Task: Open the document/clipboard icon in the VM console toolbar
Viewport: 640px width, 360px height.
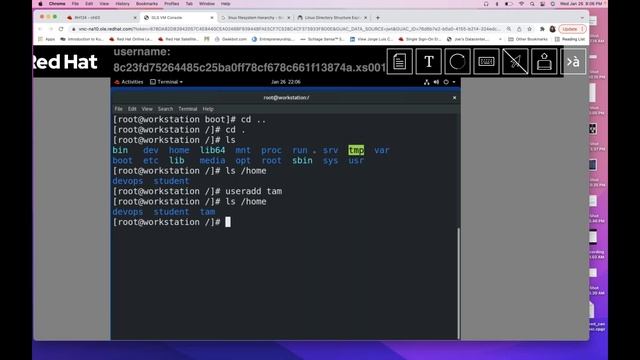Action: tap(400, 62)
